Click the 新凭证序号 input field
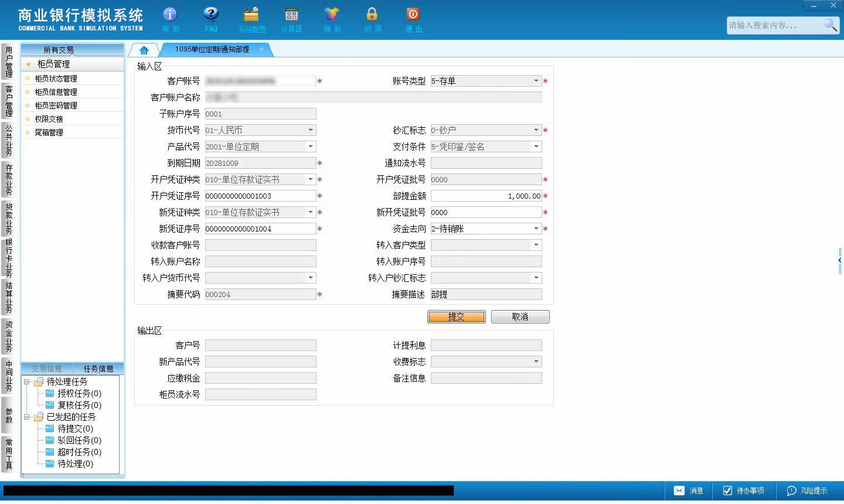 click(x=261, y=229)
